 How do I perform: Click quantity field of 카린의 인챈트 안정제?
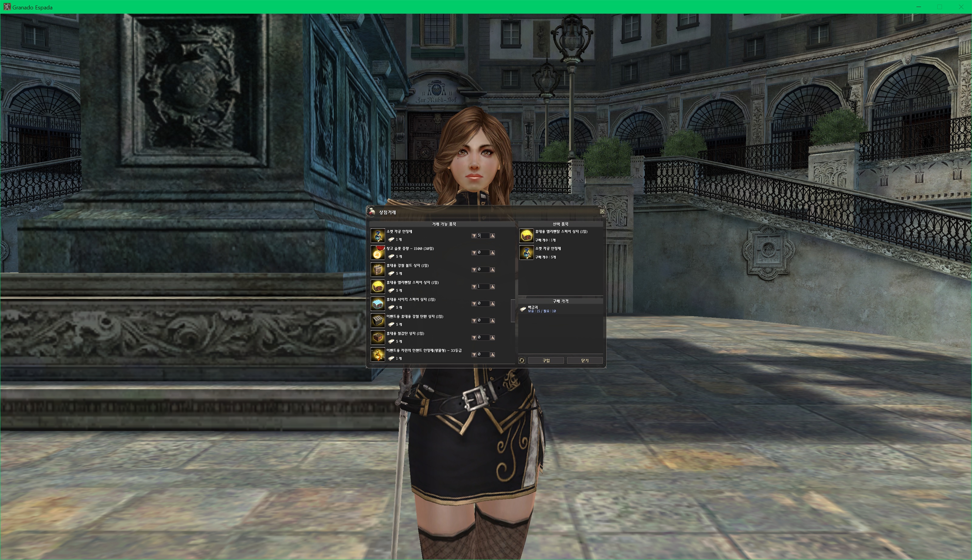click(483, 354)
